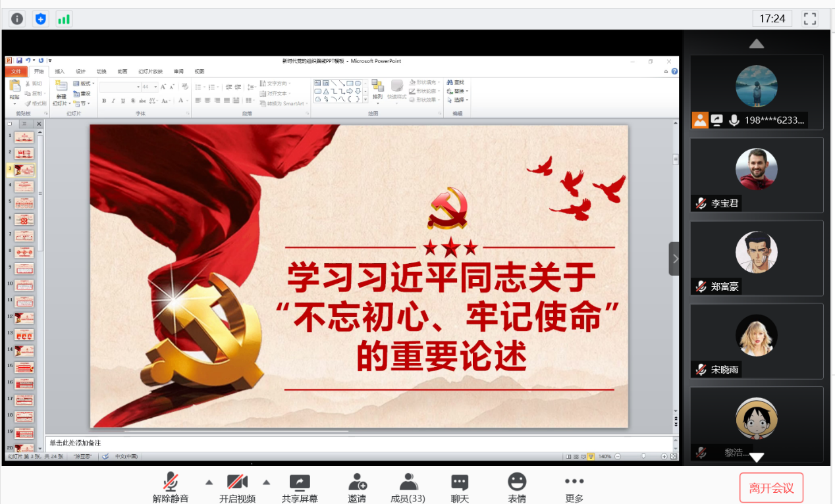Click the Save icon in PowerPoint quick access
The height and width of the screenshot is (504, 835).
(x=19, y=61)
